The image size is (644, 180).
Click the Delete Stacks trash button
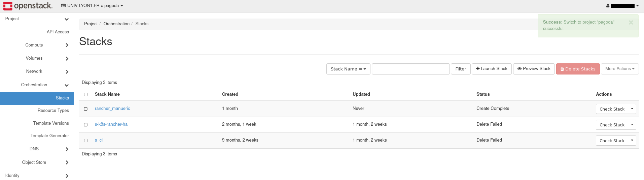tap(578, 69)
